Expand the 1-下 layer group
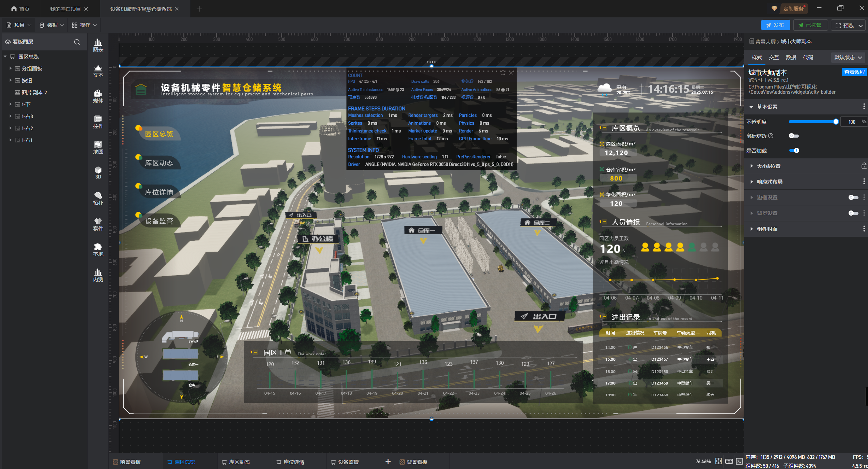Viewport: 868px width, 469px height. click(11, 104)
